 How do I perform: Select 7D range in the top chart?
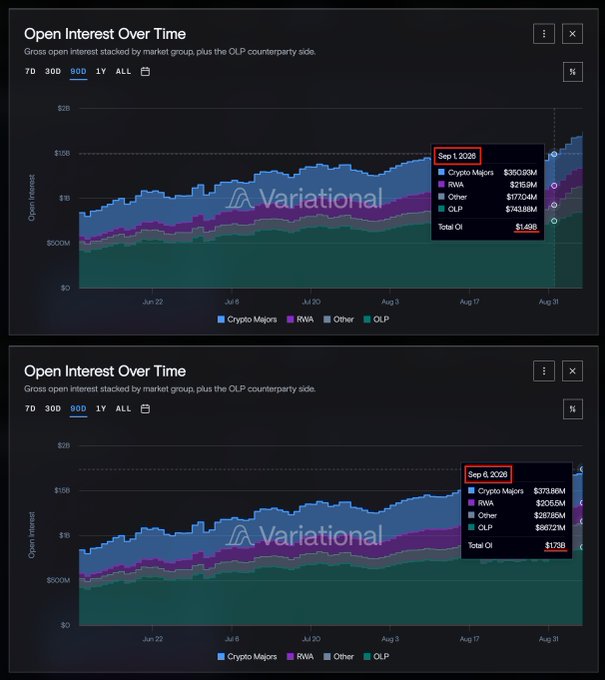30,72
